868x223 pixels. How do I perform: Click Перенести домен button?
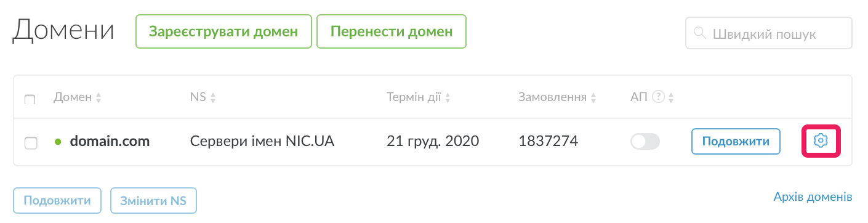(392, 31)
